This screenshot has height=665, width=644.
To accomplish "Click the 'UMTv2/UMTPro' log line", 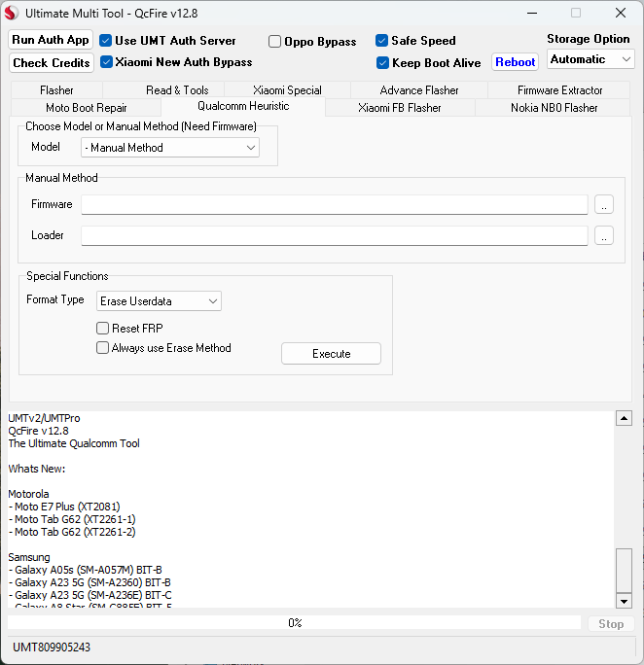I will click(44, 418).
